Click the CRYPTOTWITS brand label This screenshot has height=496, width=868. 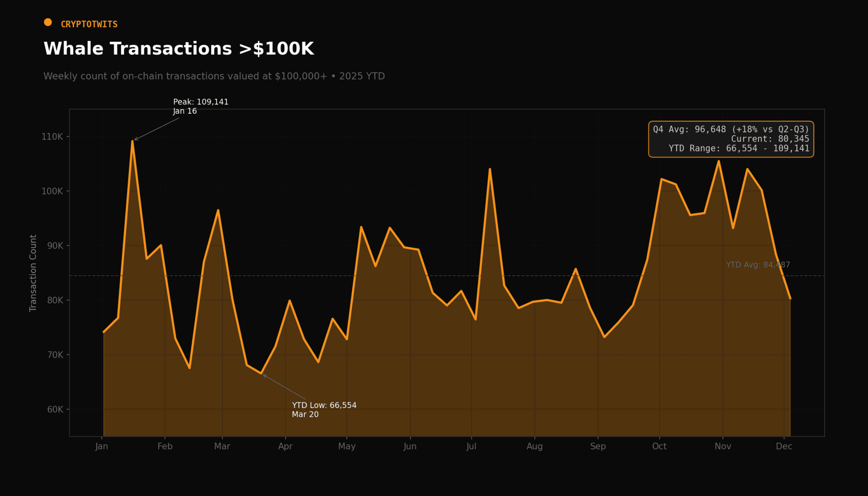point(89,24)
